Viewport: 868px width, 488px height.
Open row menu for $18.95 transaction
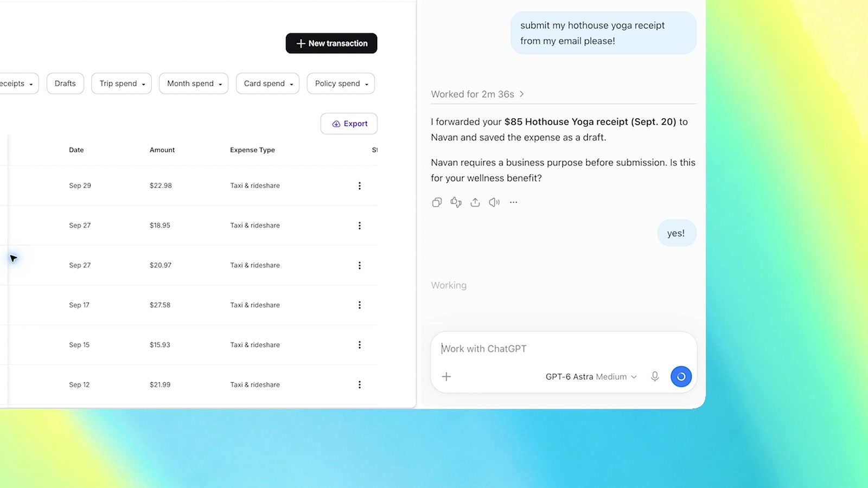coord(359,226)
